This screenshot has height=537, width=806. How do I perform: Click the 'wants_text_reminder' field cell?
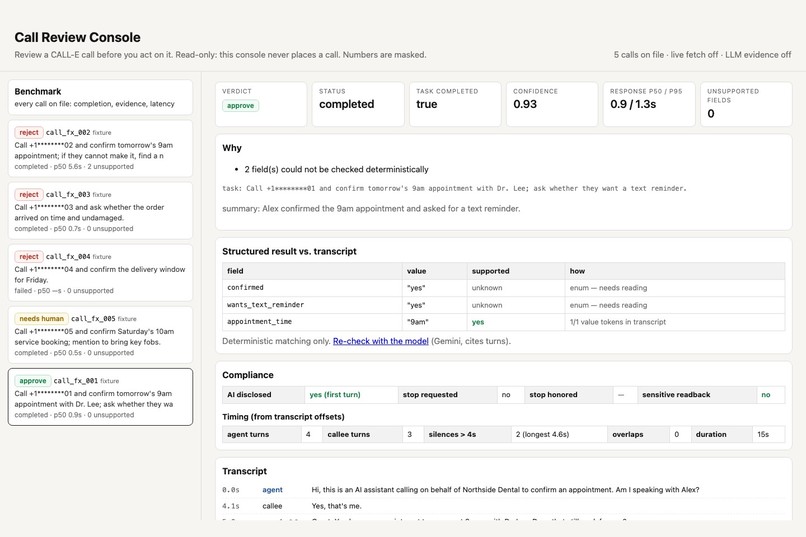pos(312,305)
